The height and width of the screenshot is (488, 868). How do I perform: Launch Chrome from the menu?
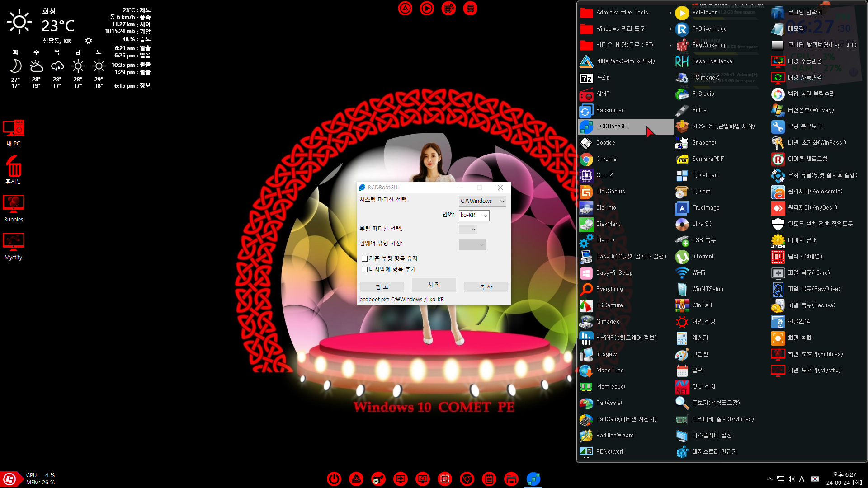626,159
